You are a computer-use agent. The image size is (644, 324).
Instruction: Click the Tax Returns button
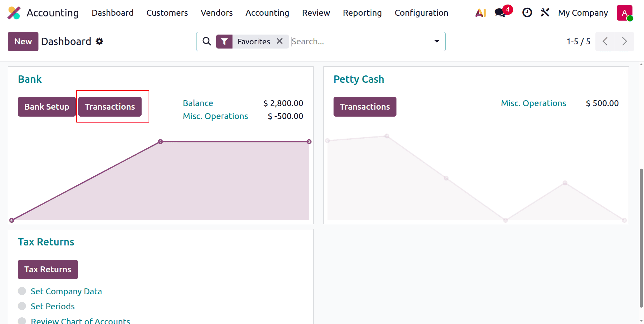click(x=48, y=270)
